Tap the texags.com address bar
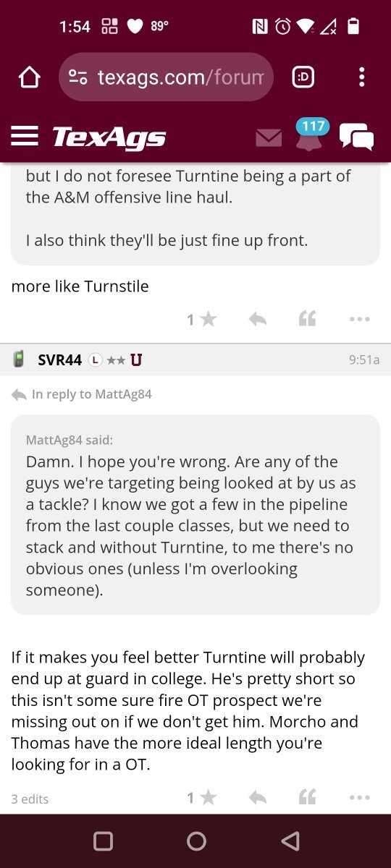 tap(166, 77)
